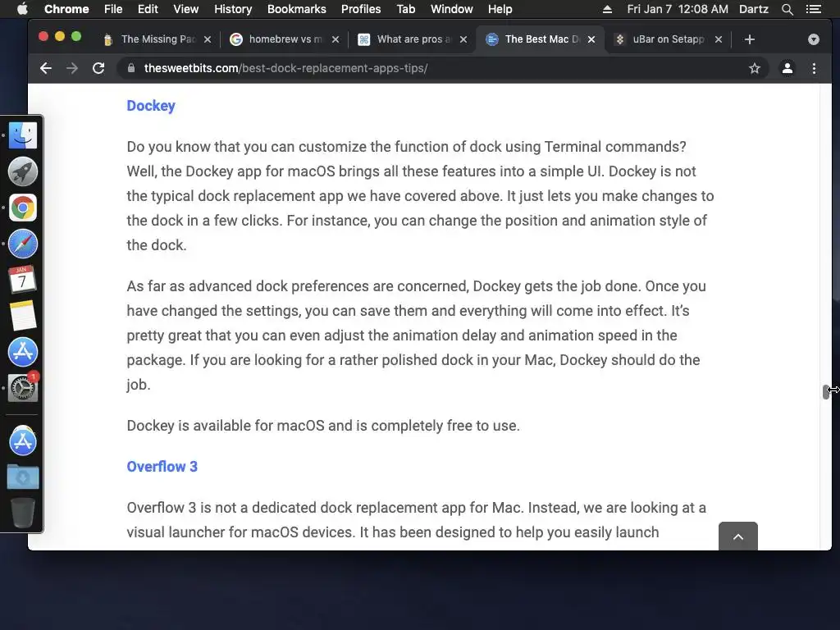The image size is (840, 630).
Task: Open the History menu
Action: pos(233,9)
